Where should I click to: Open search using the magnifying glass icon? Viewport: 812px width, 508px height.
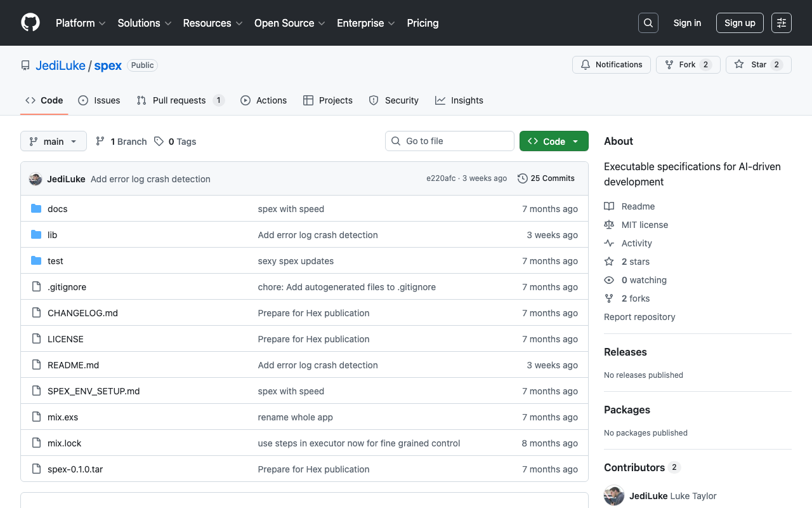pyautogui.click(x=648, y=22)
